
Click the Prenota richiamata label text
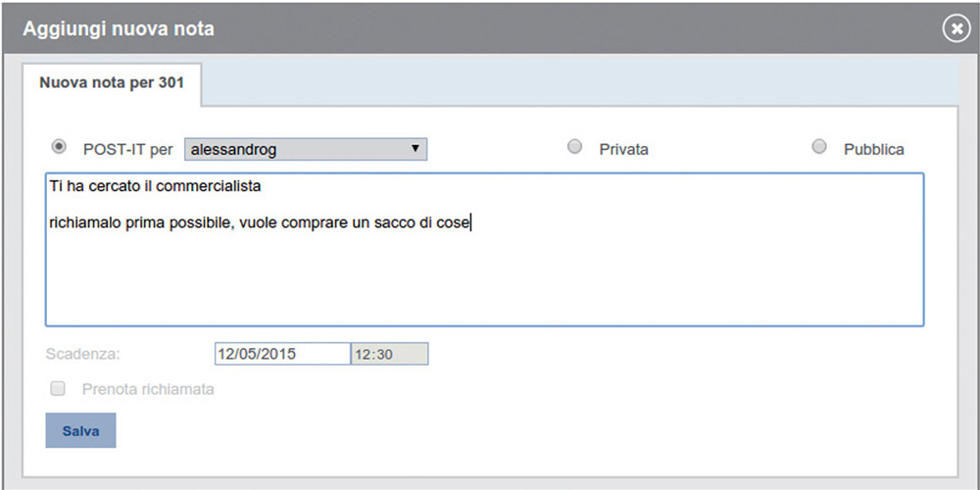148,389
